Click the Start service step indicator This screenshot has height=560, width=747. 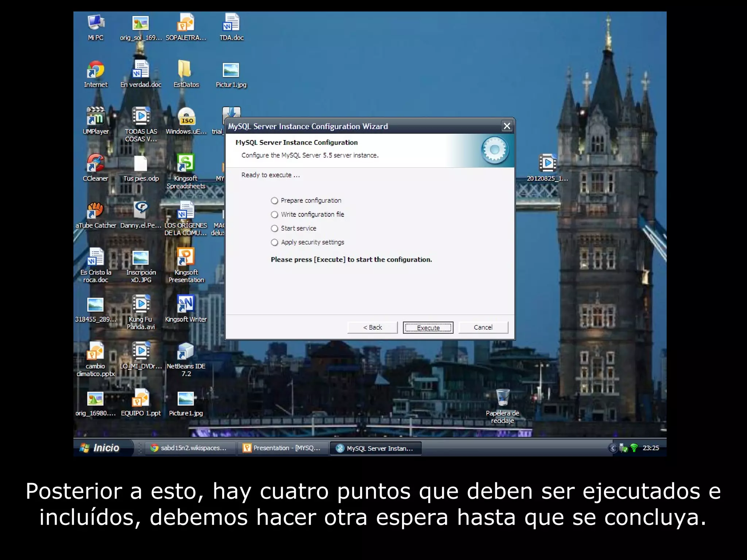(274, 228)
